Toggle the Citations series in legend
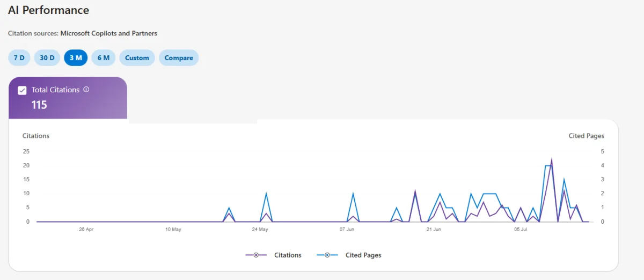 click(273, 255)
